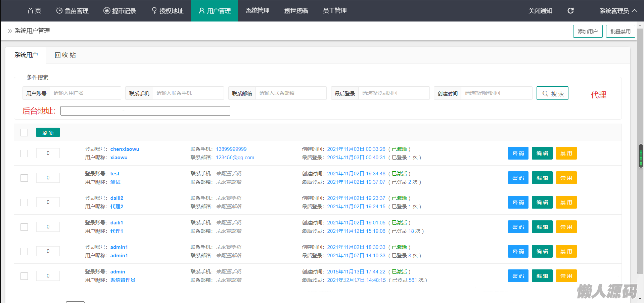Image resolution: width=644 pixels, height=303 pixels.
Task: Check the box for user chenxiaowu
Action: point(24,154)
